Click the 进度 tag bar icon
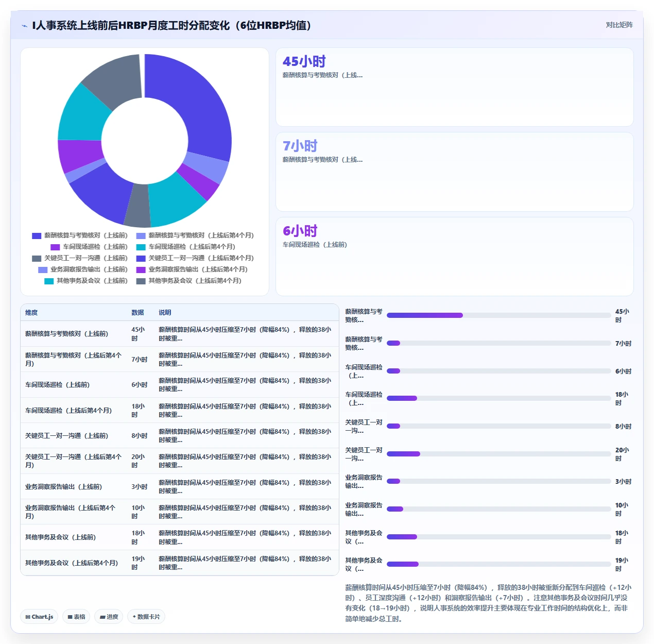This screenshot has height=644, width=654. (102, 617)
